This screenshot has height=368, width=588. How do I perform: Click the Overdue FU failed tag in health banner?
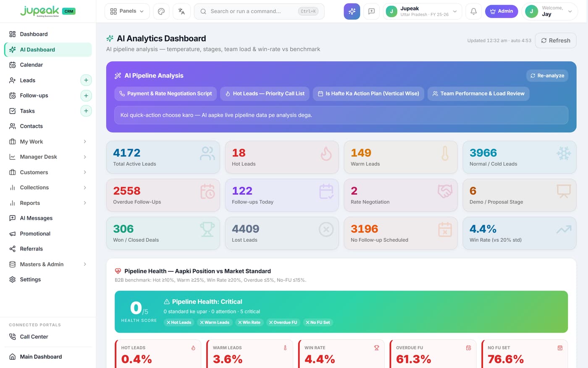click(283, 323)
